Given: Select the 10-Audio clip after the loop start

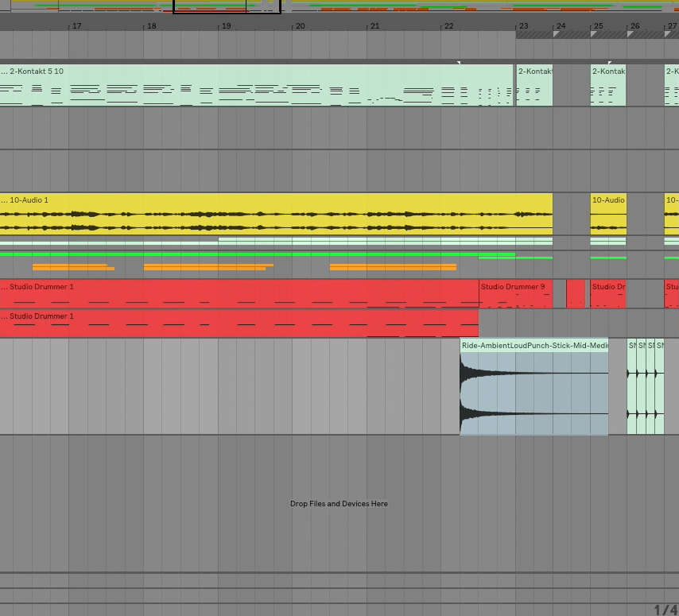Looking at the screenshot, I should click(607, 215).
